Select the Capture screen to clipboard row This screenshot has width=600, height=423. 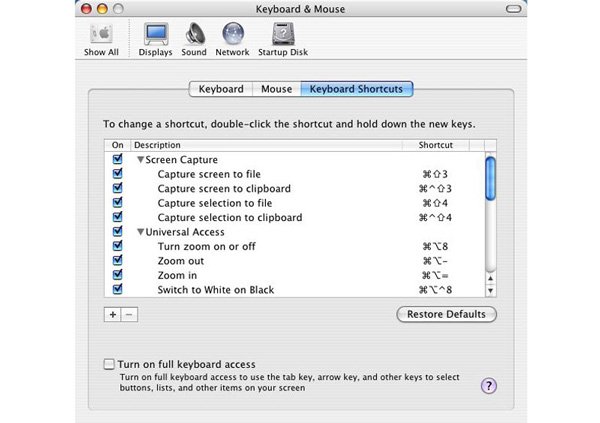click(x=295, y=189)
